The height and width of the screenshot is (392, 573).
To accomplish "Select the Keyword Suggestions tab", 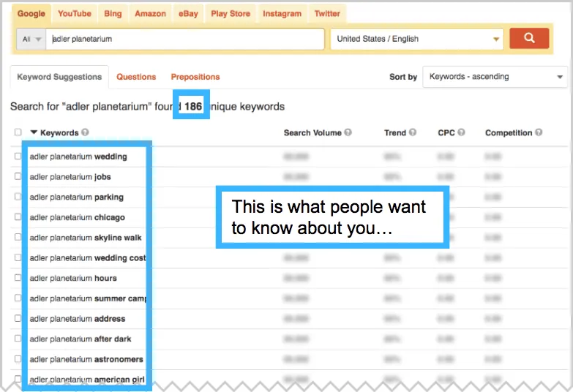I will [x=59, y=77].
